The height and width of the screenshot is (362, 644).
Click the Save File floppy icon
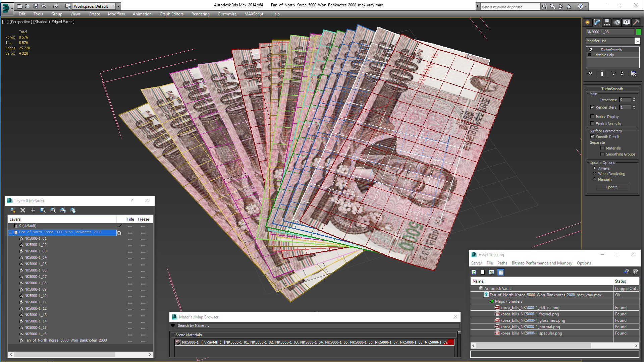pos(36,6)
